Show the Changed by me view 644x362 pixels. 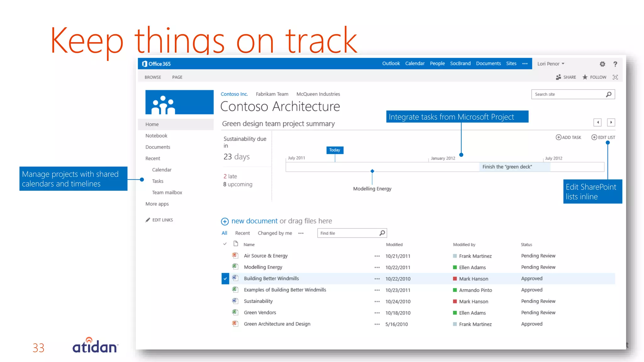[x=275, y=233]
